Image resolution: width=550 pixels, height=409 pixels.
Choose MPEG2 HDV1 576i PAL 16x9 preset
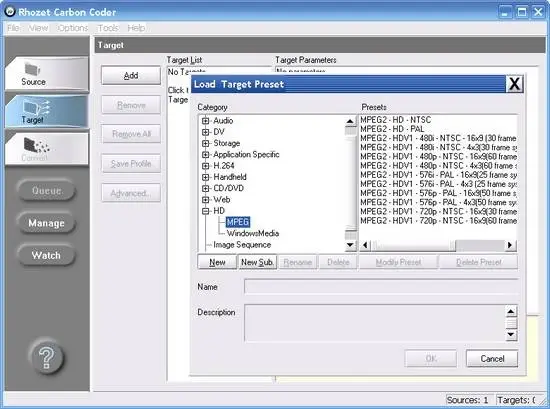pos(438,175)
